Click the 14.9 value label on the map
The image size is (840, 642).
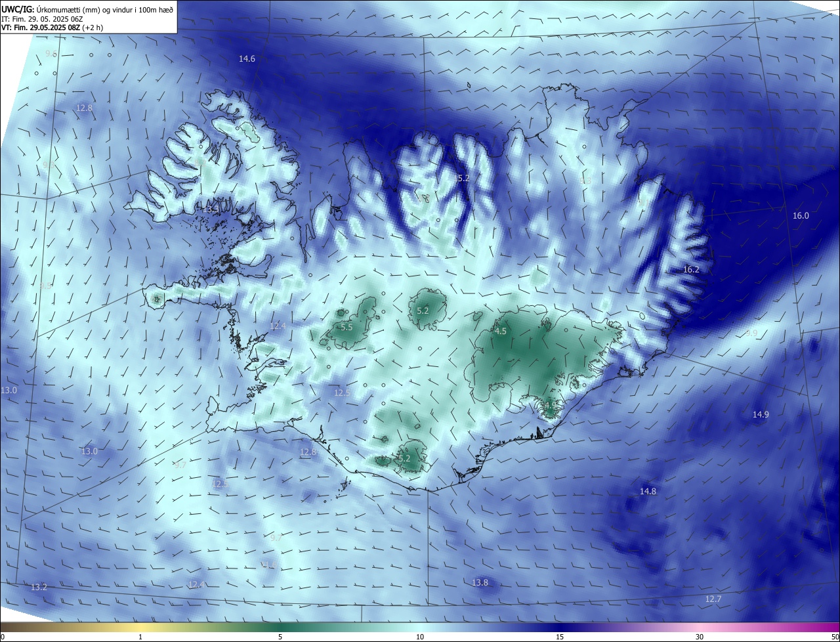coord(761,414)
